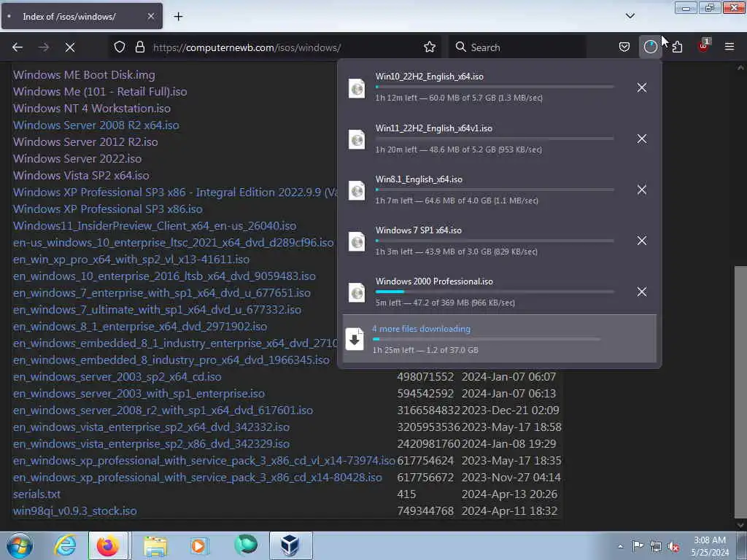Viewport: 747px width, 560px height.
Task: Open the muted volume tray icon
Action: pos(673,546)
